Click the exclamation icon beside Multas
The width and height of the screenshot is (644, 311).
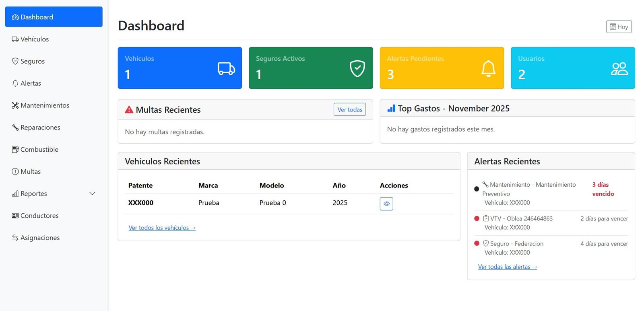tap(15, 171)
